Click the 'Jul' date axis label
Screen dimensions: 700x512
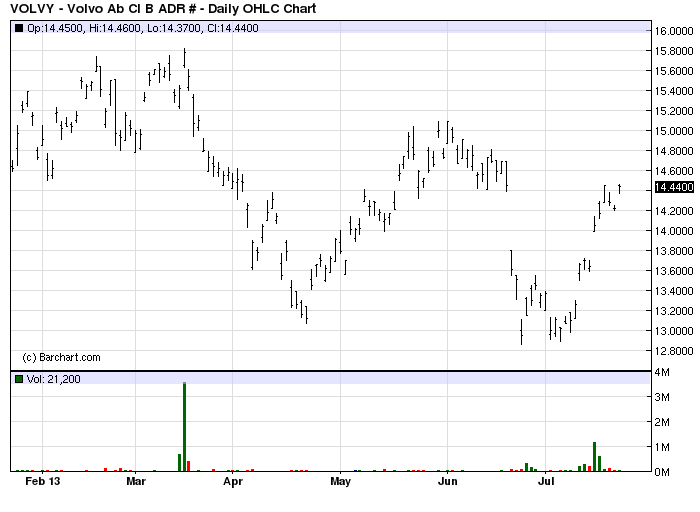[546, 481]
